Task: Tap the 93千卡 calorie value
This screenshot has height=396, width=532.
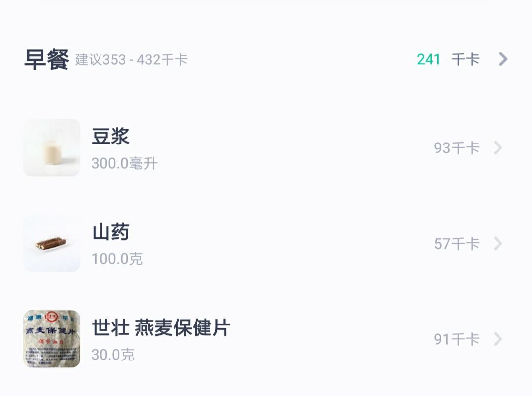Action: point(457,148)
